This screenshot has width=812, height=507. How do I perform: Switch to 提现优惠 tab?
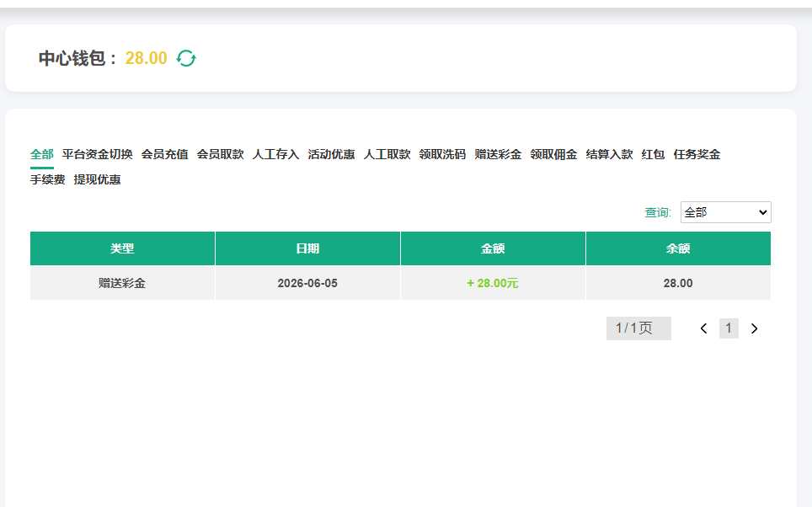(98, 179)
